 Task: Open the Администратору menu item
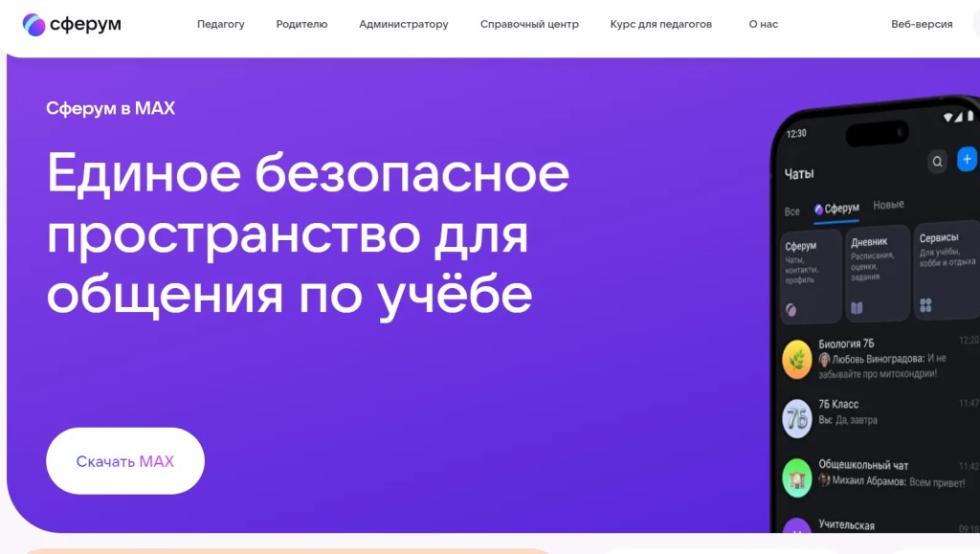(404, 24)
